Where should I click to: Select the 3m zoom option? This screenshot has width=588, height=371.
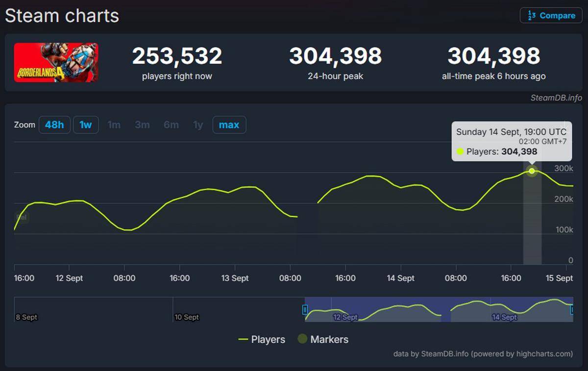point(142,125)
